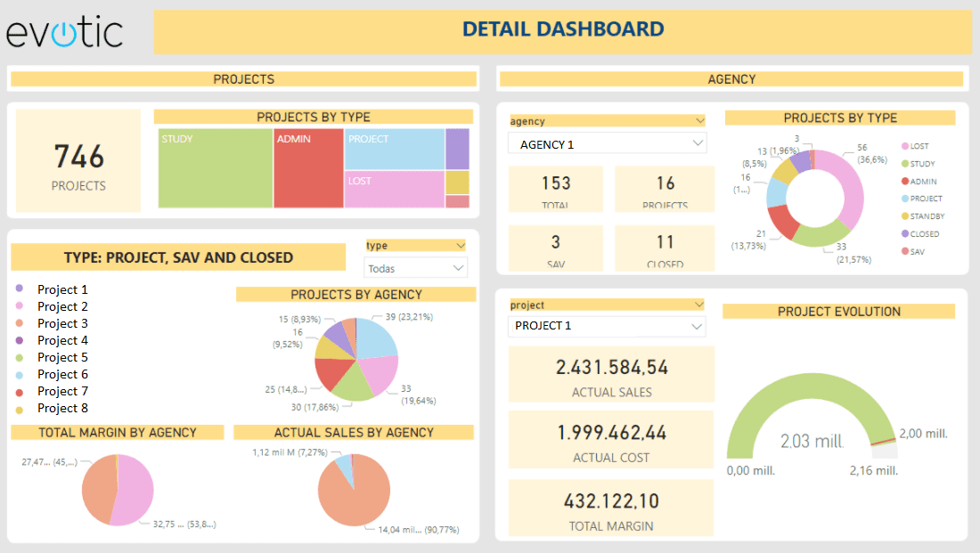Click the LOST legend color marker
The height and width of the screenshot is (553, 980).
click(x=904, y=146)
